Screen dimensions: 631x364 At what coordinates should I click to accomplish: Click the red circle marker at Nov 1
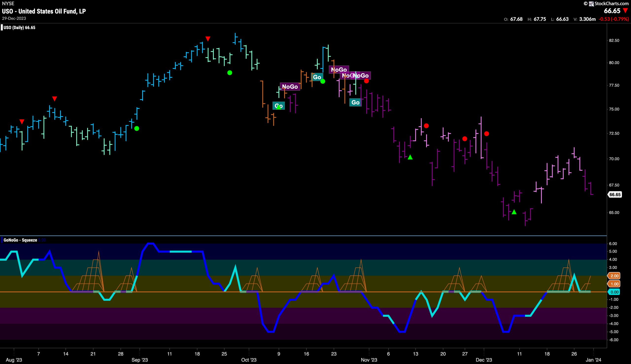(x=367, y=81)
